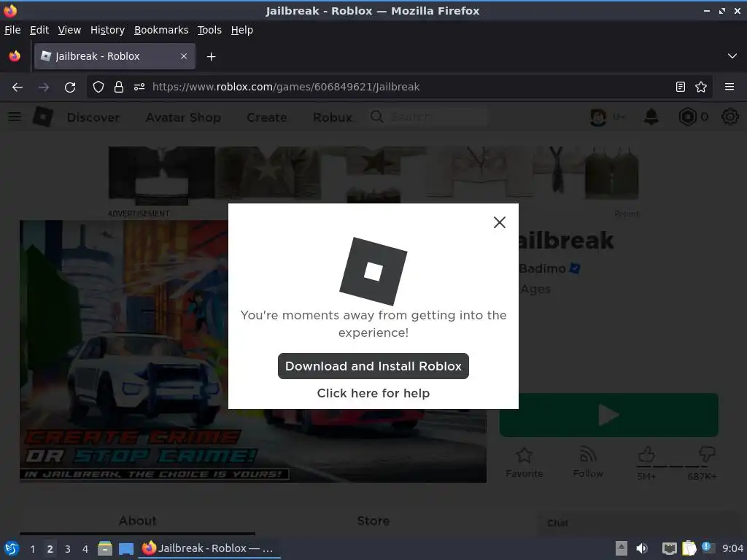Open the clipboard manager tray icon
This screenshot has width=747, height=560.
689,548
